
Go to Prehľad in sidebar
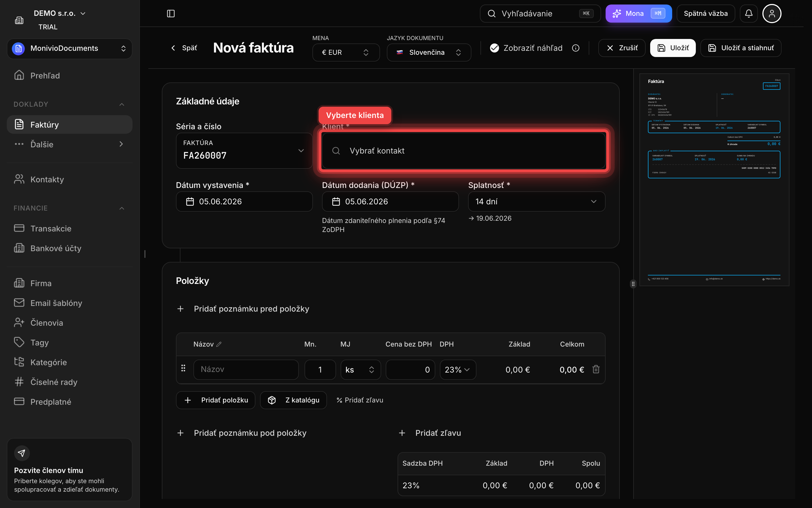click(x=69, y=76)
